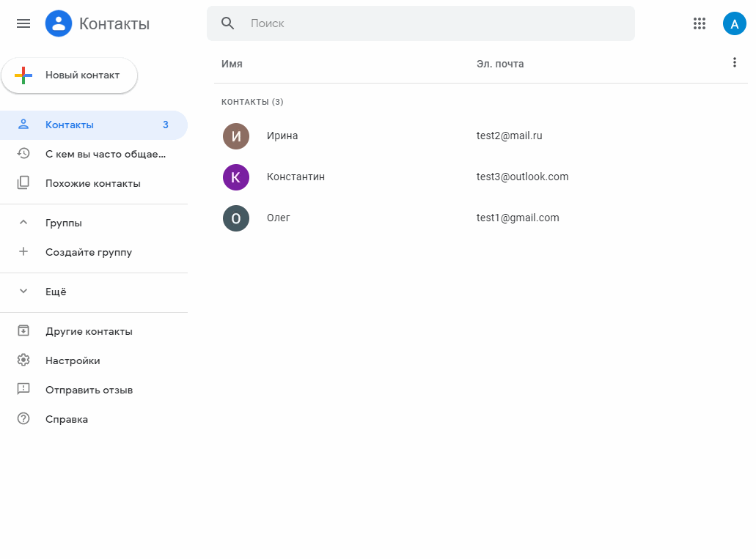Screen dimensions: 756x559
Task: Select Контакты in the sidebar
Action: coord(94,125)
